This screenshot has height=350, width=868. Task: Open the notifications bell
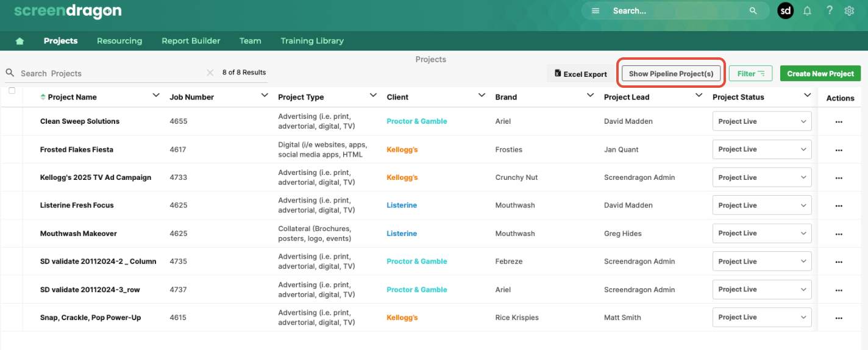point(808,10)
